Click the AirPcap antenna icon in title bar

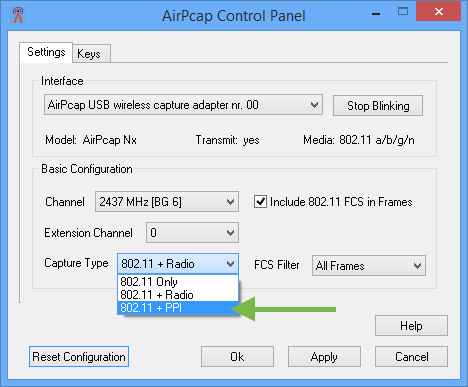[18, 15]
